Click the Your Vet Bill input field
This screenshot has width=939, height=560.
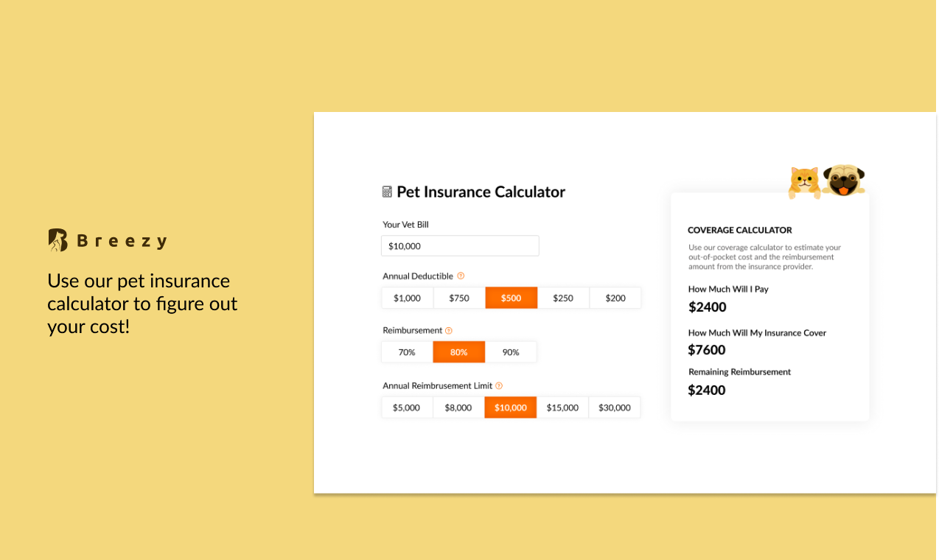460,246
